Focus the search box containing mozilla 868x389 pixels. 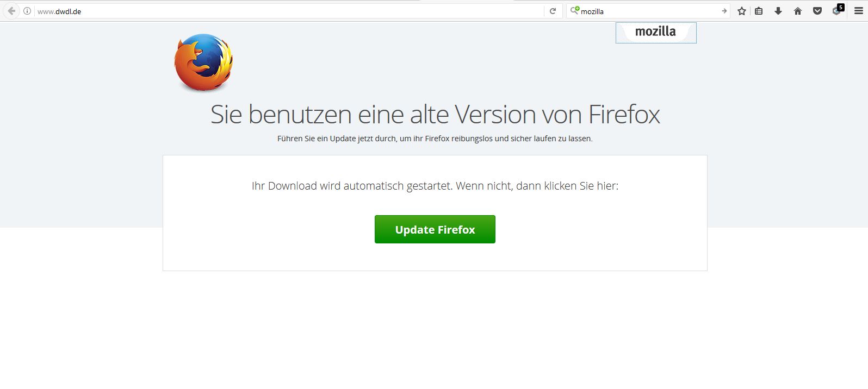(x=649, y=11)
